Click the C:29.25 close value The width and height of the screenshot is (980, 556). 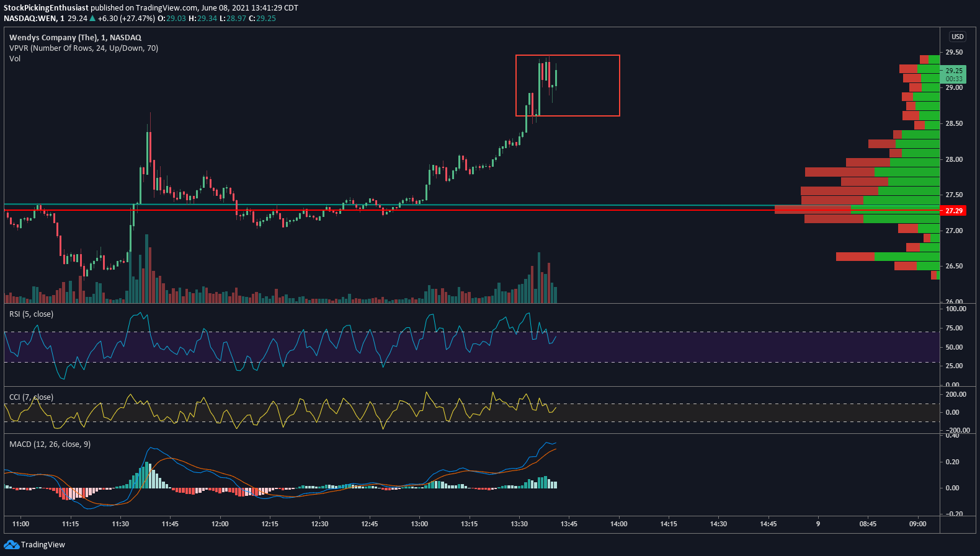point(262,19)
